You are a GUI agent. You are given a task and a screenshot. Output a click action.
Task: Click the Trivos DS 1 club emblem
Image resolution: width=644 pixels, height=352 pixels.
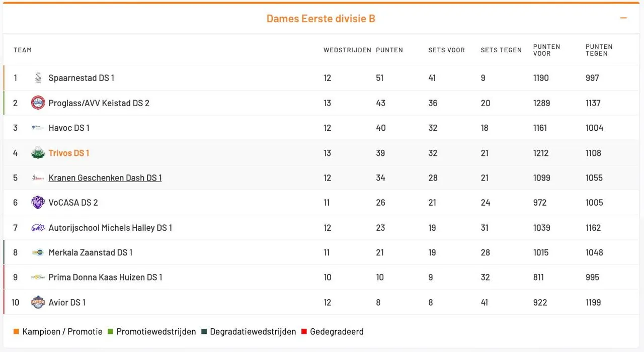(x=38, y=153)
